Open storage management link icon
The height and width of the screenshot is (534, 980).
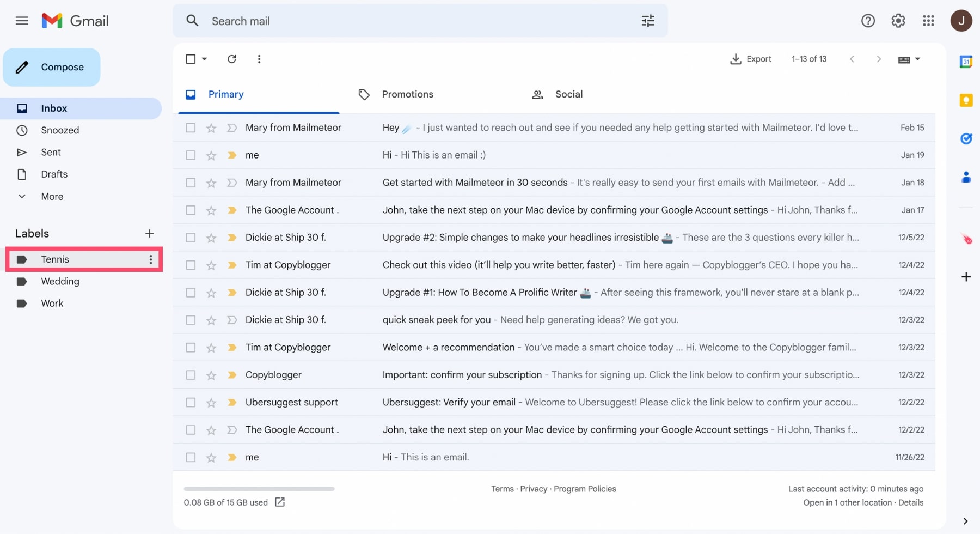pos(280,502)
